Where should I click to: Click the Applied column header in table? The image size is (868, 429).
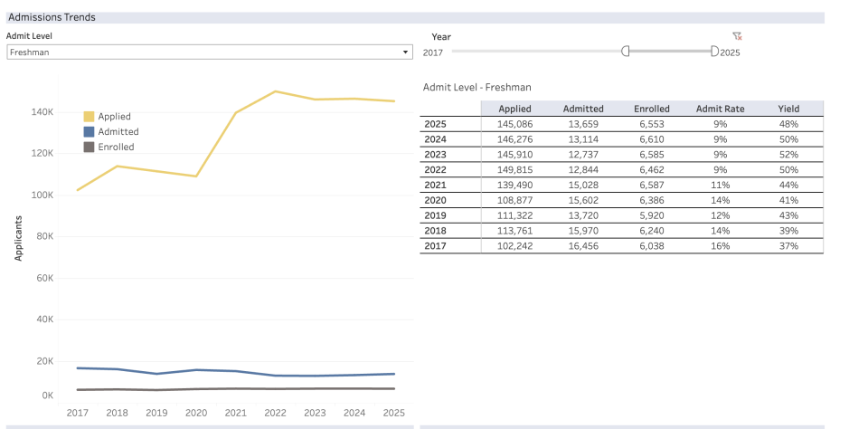[x=515, y=109]
